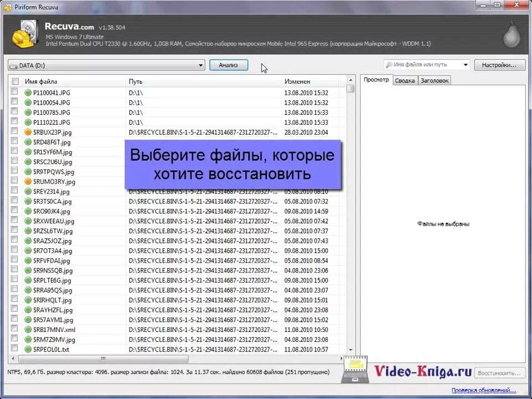
Task: Switch to the Сводка tab
Action: point(405,81)
